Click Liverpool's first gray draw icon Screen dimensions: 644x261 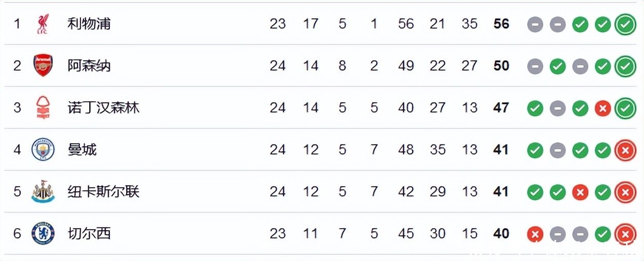click(x=535, y=24)
